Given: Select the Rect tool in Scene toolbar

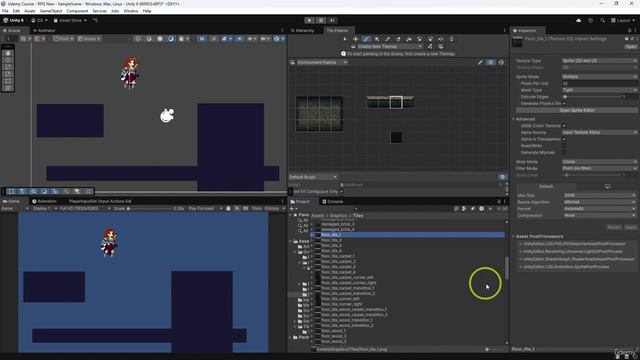Looking at the screenshot, I should tap(8, 81).
